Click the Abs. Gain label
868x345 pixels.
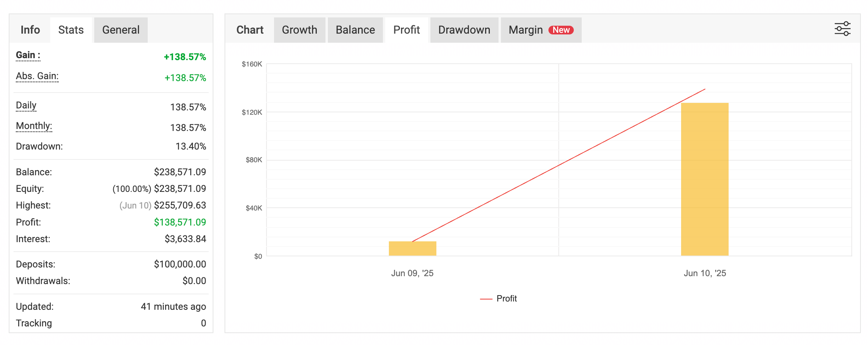pyautogui.click(x=37, y=76)
